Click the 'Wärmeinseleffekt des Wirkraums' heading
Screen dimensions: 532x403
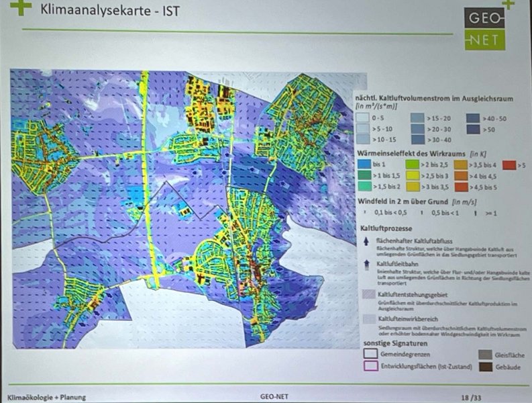pyautogui.click(x=411, y=154)
